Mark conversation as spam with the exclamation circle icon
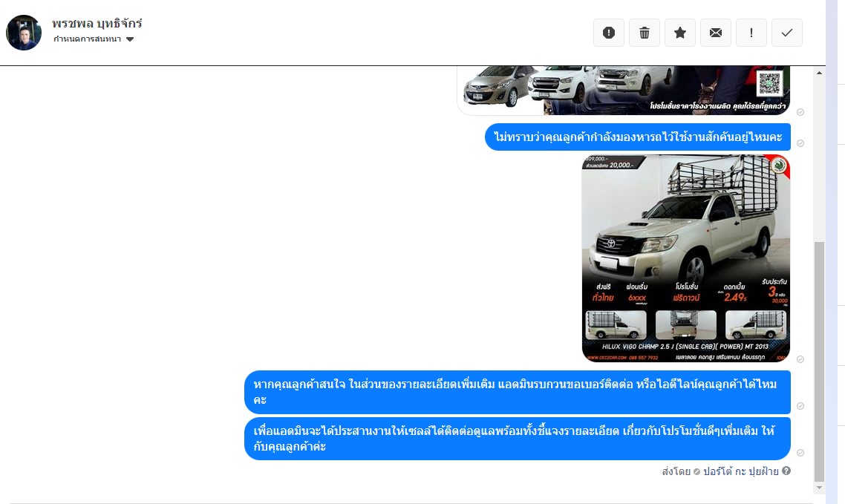The width and height of the screenshot is (845, 504). [x=608, y=33]
